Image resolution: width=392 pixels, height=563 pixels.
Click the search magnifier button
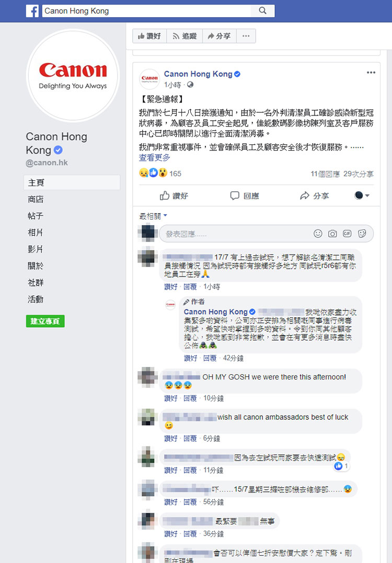click(263, 11)
